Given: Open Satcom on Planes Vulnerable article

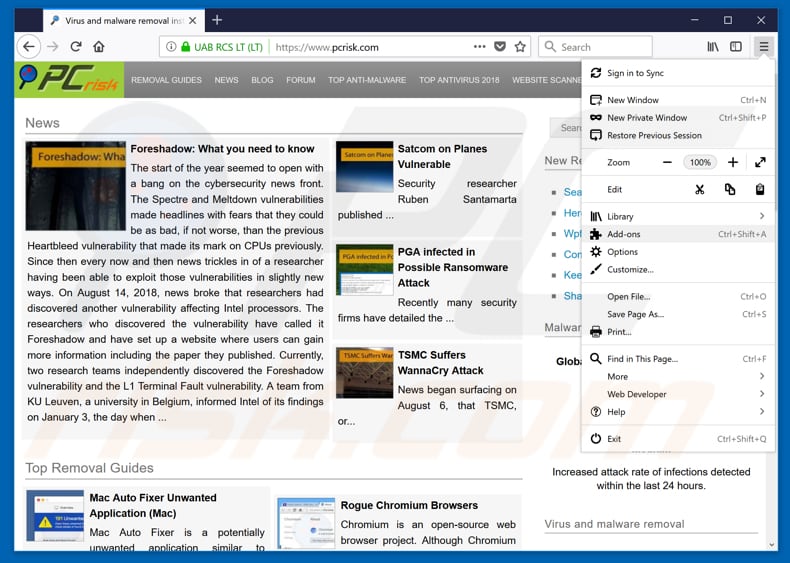Looking at the screenshot, I should [442, 156].
